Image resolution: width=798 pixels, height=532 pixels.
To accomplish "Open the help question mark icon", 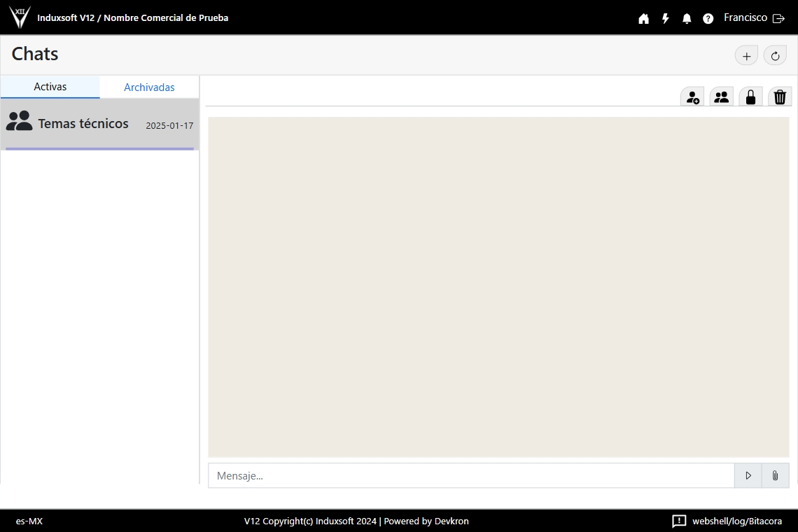I will (x=708, y=19).
